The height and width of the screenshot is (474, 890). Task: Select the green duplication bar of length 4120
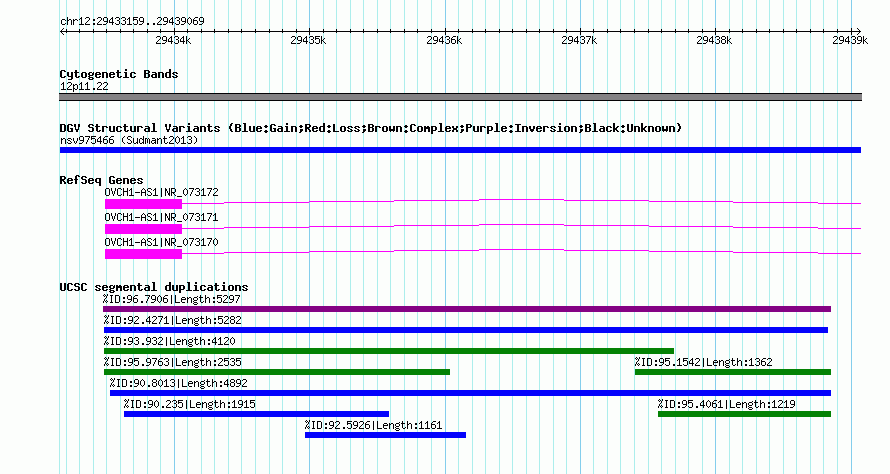[x=389, y=351]
